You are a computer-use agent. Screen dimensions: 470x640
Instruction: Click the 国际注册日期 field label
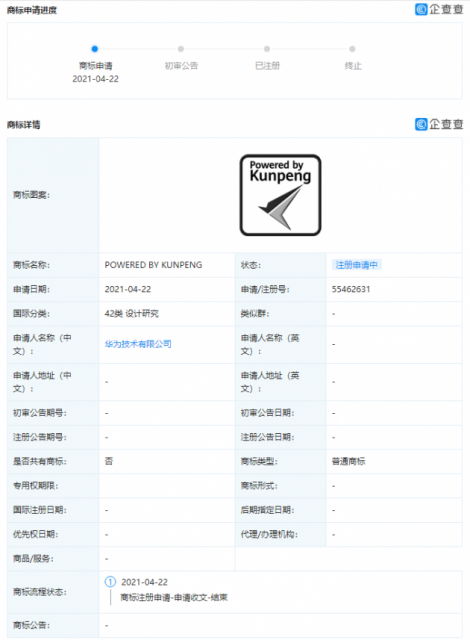tap(40, 510)
